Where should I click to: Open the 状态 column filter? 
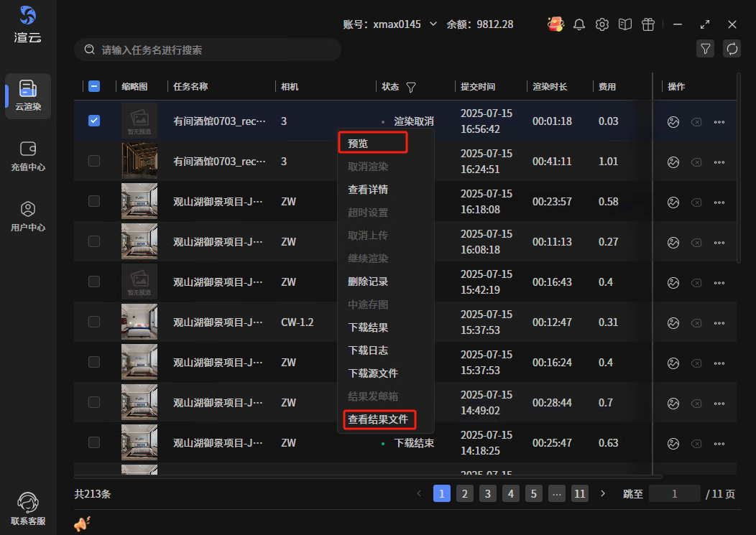411,87
